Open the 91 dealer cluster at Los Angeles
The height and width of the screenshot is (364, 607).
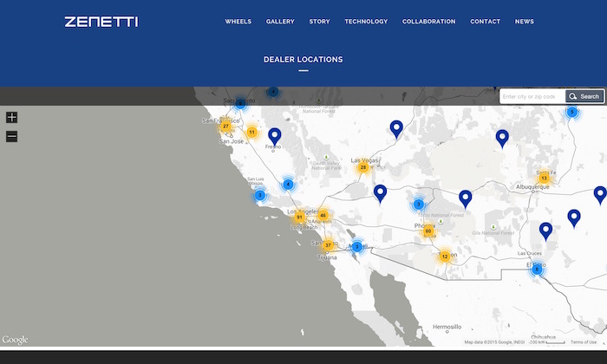click(x=299, y=217)
